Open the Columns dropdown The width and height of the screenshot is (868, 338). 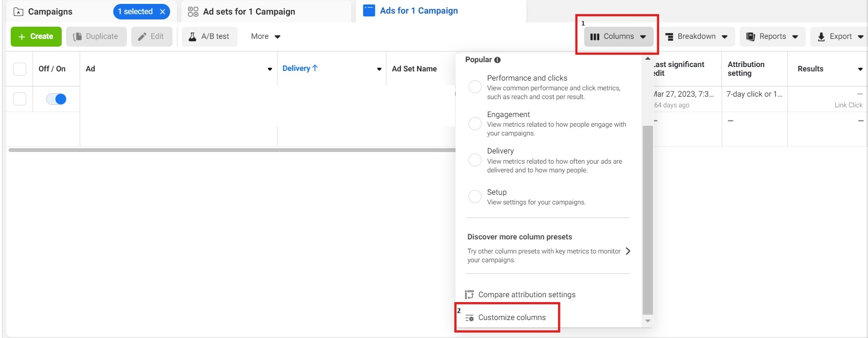click(618, 36)
